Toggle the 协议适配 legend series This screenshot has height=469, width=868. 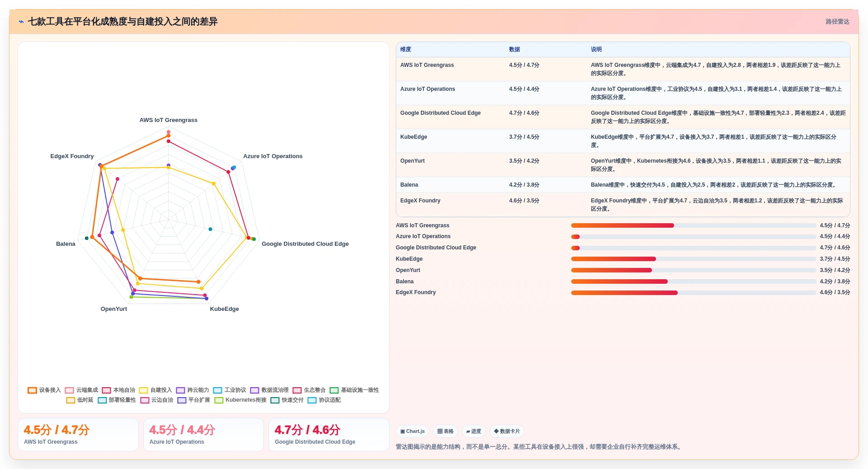coord(324,400)
